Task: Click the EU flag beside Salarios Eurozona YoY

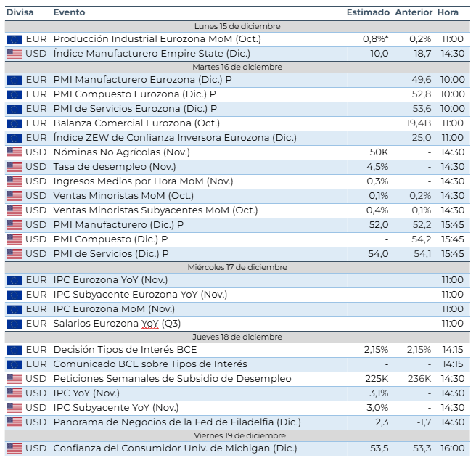Action: (14, 324)
